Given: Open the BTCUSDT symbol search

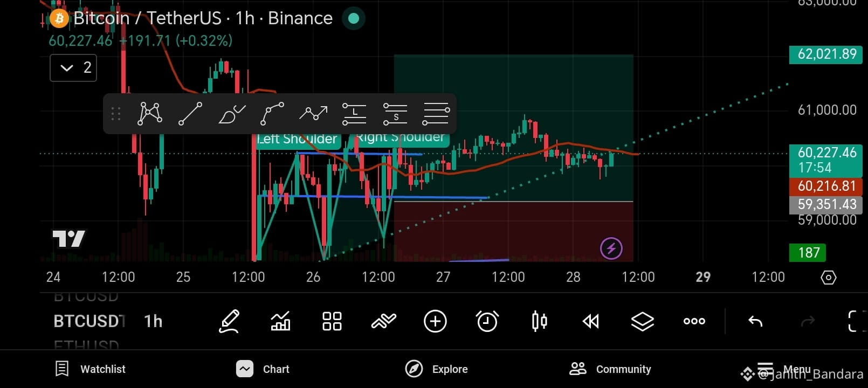Looking at the screenshot, I should point(89,322).
